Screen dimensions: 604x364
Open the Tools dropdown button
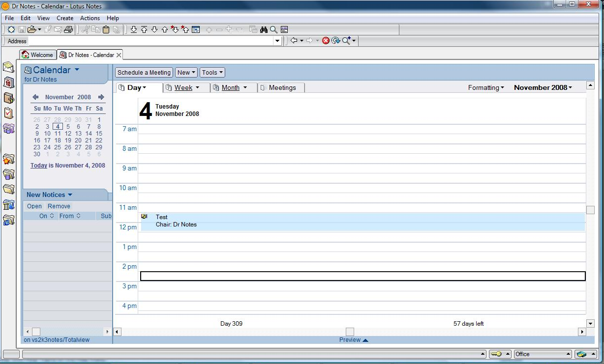(x=212, y=73)
